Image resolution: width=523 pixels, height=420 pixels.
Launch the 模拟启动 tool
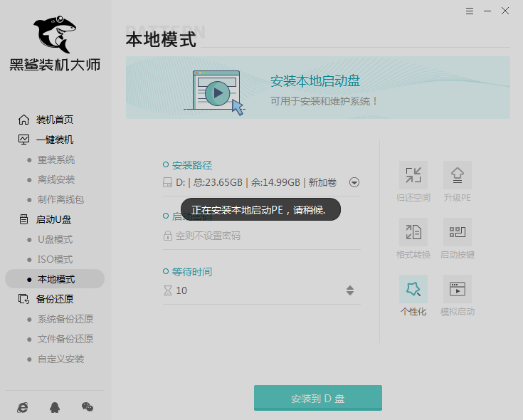(x=457, y=289)
